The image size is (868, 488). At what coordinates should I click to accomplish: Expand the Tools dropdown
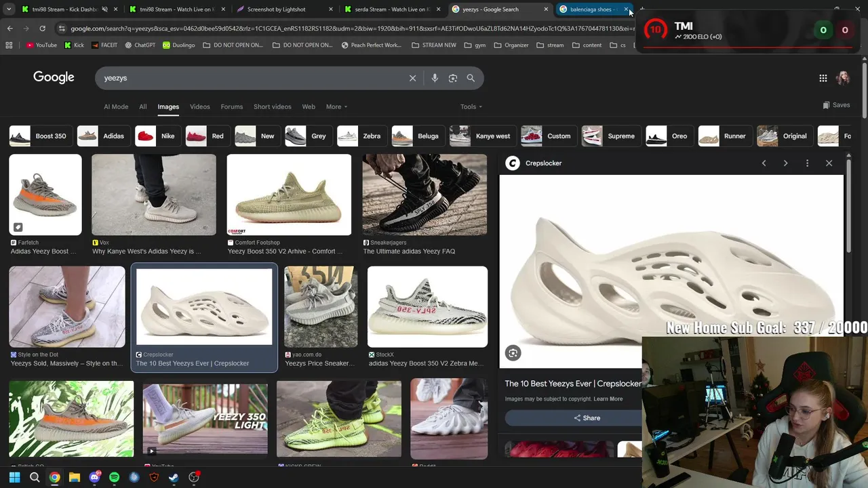coord(471,106)
